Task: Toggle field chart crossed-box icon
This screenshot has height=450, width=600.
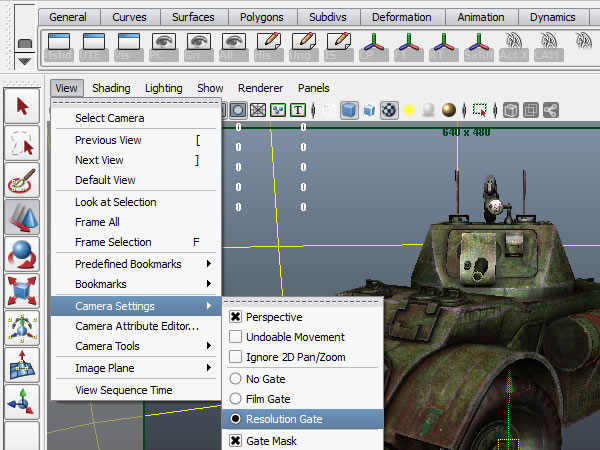Action: 258,111
